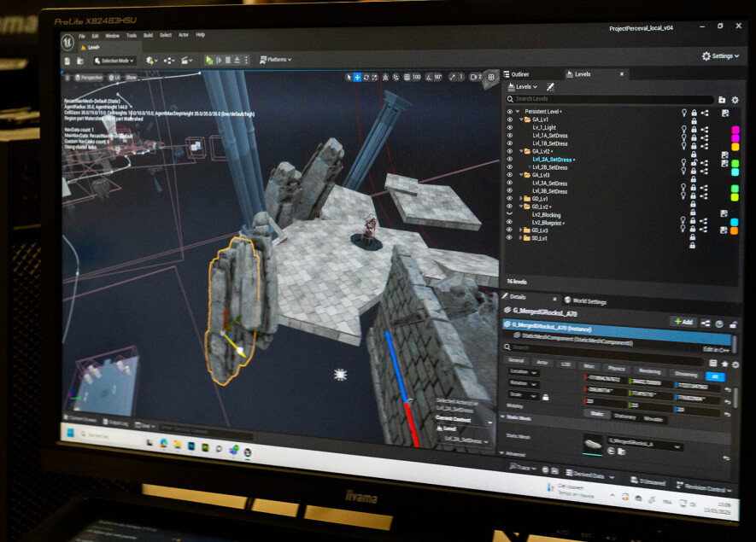Expand the SD_Lv1 folder

tap(521, 238)
